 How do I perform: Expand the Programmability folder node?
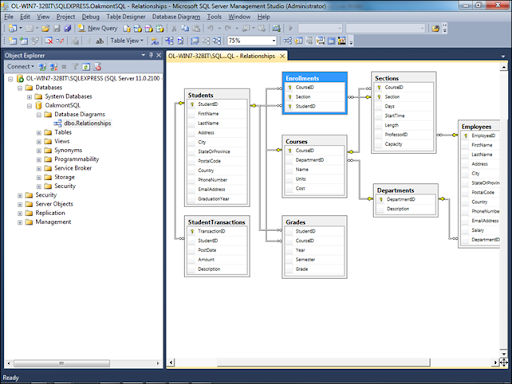pos(39,160)
